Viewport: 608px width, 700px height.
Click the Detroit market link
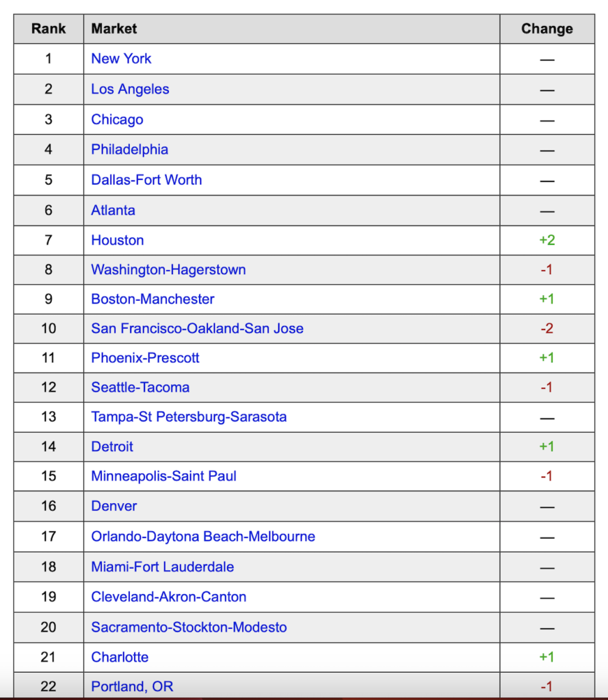coord(112,447)
